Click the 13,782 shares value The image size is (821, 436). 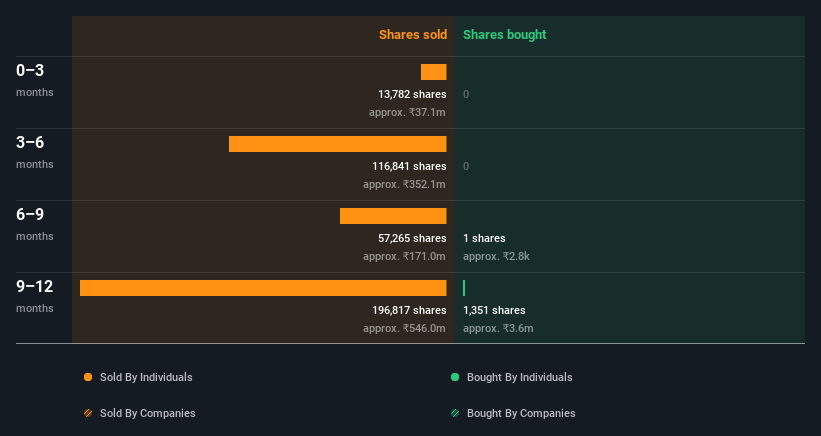coord(412,95)
